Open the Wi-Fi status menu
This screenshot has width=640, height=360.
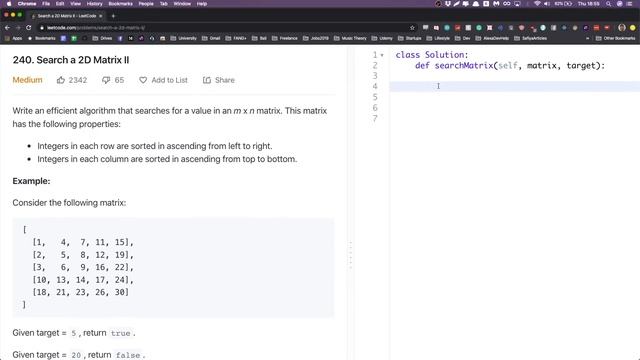click(x=537, y=4)
